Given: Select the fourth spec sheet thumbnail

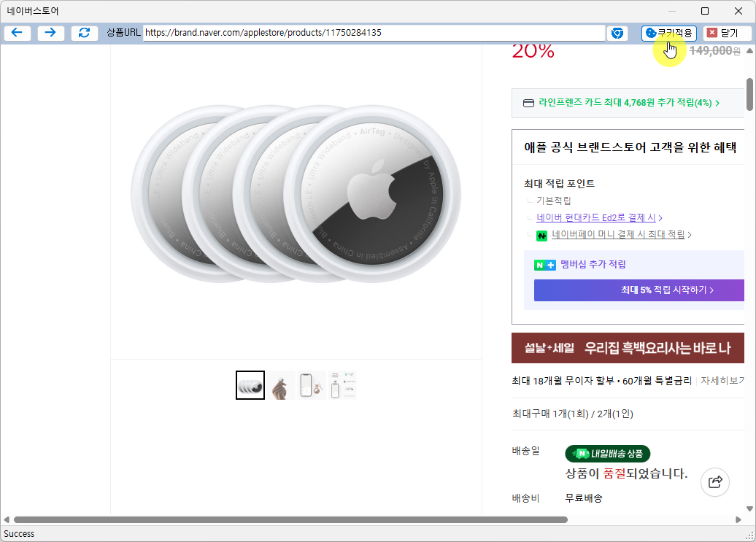Looking at the screenshot, I should (342, 385).
